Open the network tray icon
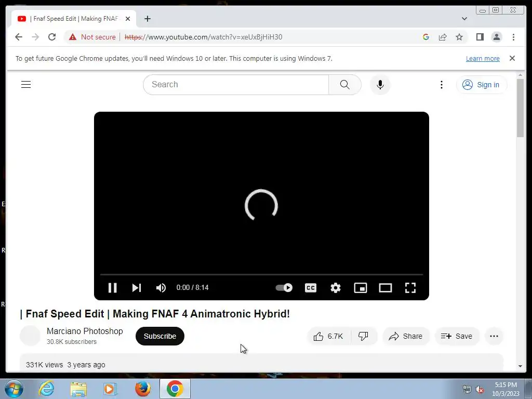The width and height of the screenshot is (532, 399). pos(467,390)
